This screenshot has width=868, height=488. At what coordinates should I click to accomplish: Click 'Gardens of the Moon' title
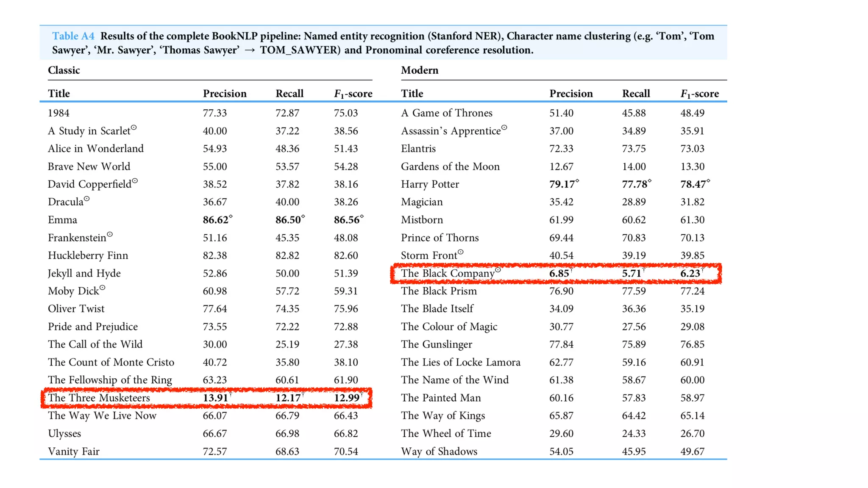click(x=450, y=166)
